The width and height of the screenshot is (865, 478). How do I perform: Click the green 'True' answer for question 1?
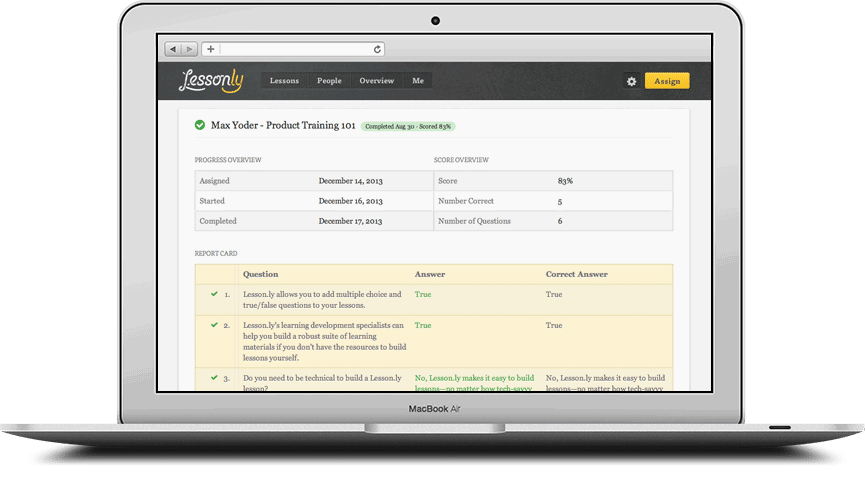(423, 294)
